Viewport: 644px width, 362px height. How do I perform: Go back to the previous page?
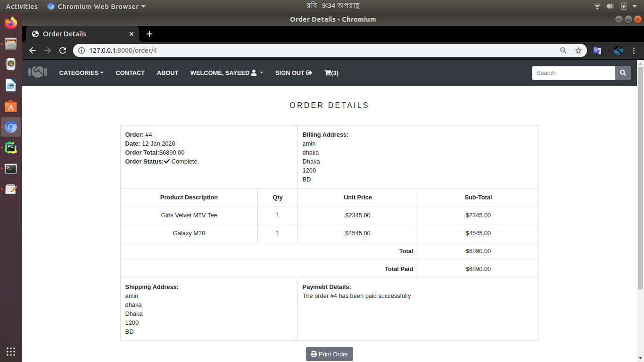pyautogui.click(x=33, y=50)
